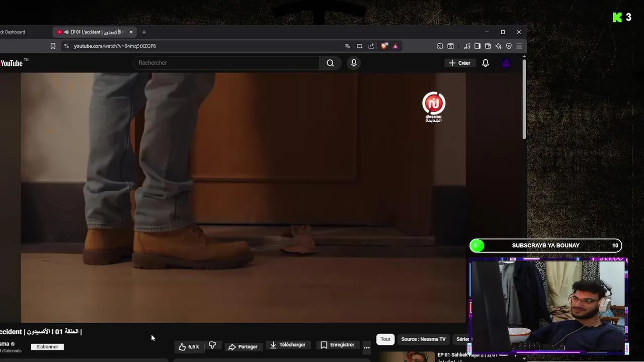Click the Nessma channel logo watermark in video
644x362 pixels.
tap(434, 107)
